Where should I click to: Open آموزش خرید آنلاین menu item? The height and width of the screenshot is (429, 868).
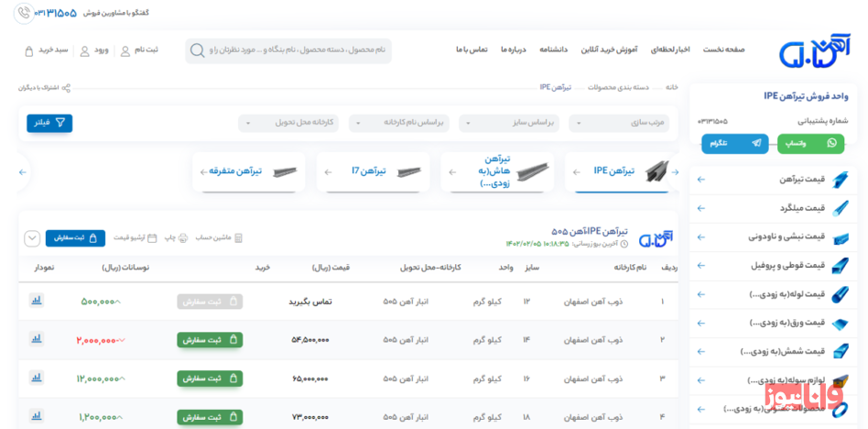pyautogui.click(x=609, y=49)
